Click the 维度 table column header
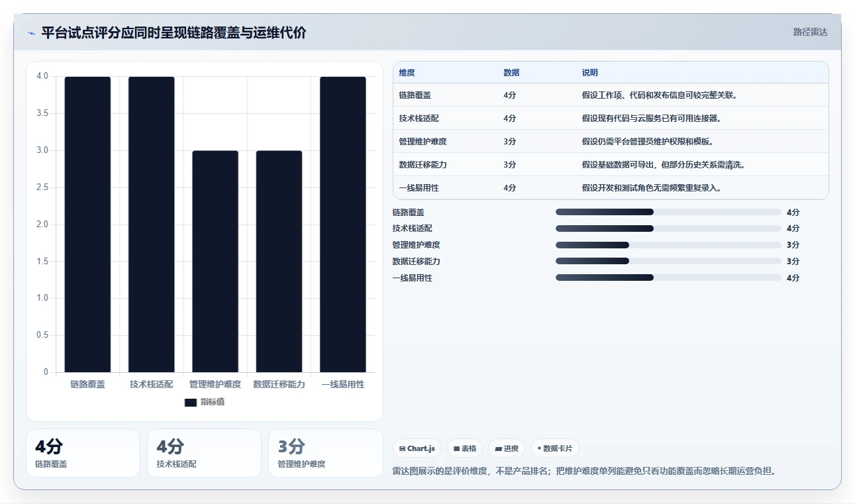The height and width of the screenshot is (504, 855). pyautogui.click(x=407, y=73)
